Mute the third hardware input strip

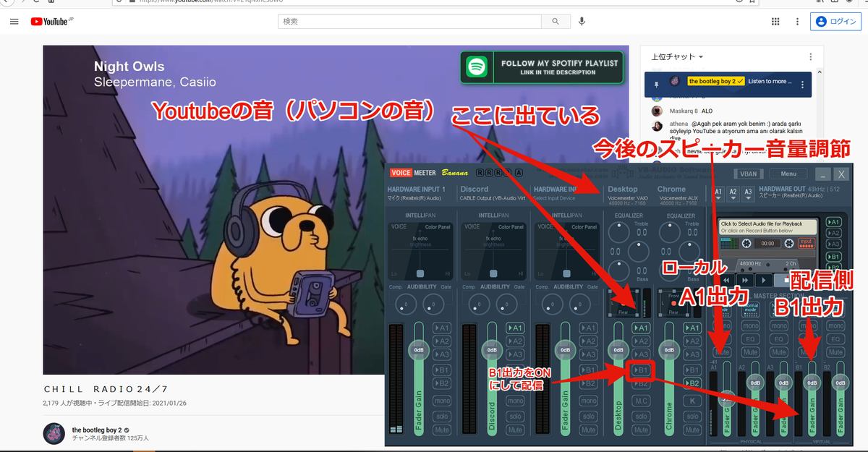589,430
